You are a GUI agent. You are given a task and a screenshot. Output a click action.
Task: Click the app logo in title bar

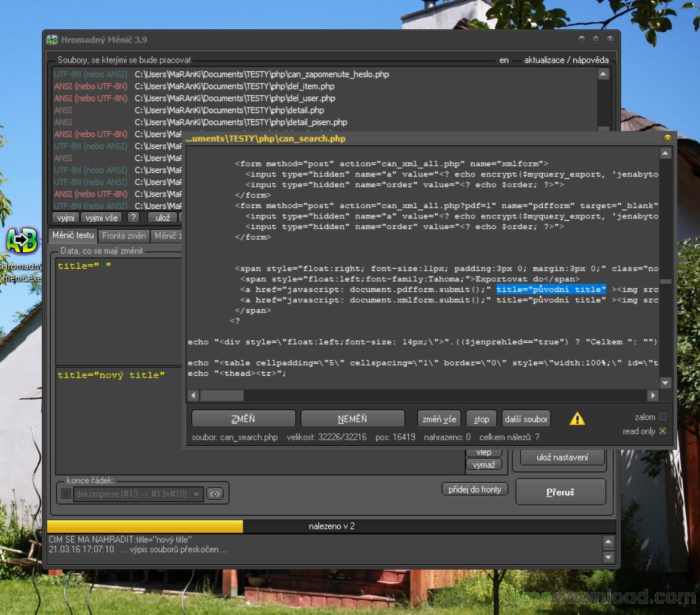pos(52,40)
